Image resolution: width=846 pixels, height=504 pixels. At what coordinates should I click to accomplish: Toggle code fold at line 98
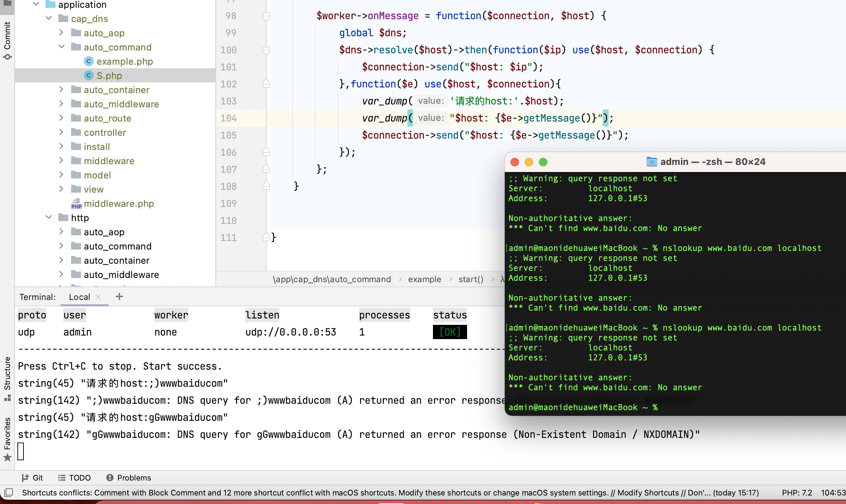tap(266, 16)
